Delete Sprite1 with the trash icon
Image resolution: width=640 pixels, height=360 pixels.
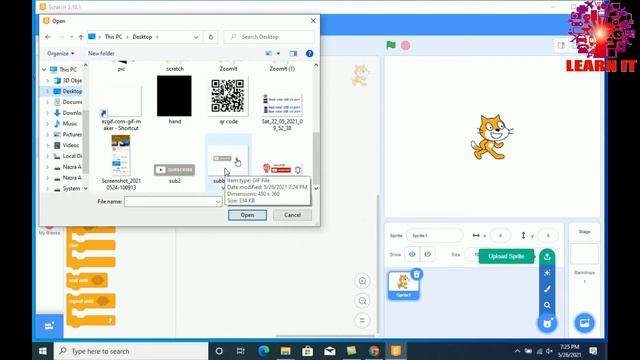tap(416, 274)
